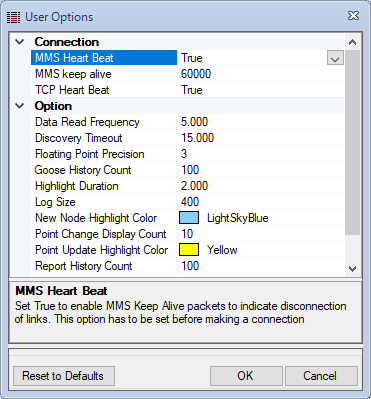Edit the Highlight Duration value 2.000
371x399 pixels.
tap(194, 186)
